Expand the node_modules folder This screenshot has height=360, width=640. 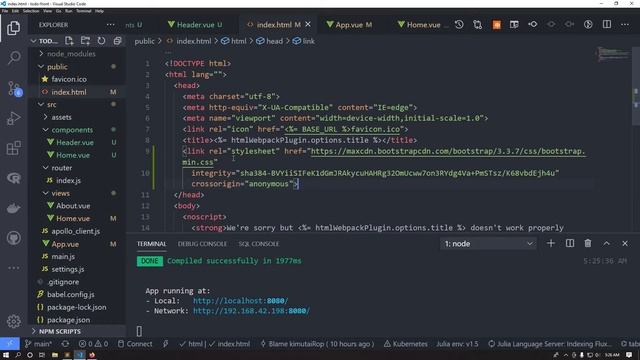tap(77, 54)
